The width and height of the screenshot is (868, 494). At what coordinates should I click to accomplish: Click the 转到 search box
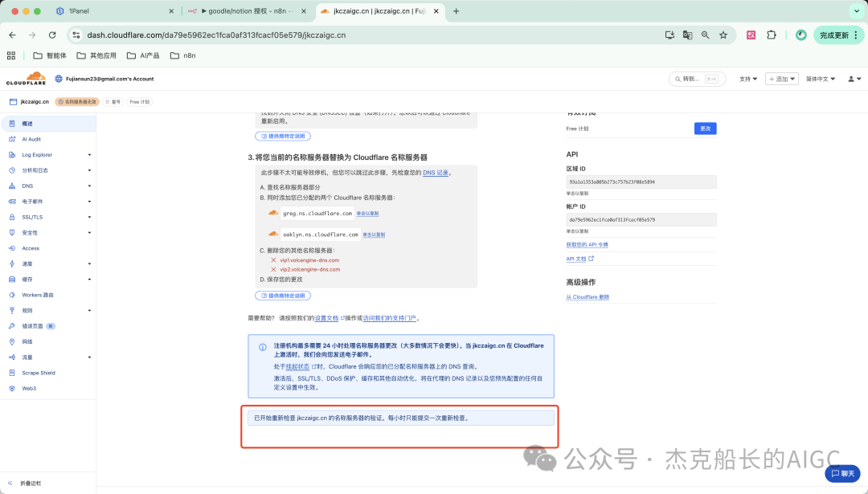[x=697, y=79]
